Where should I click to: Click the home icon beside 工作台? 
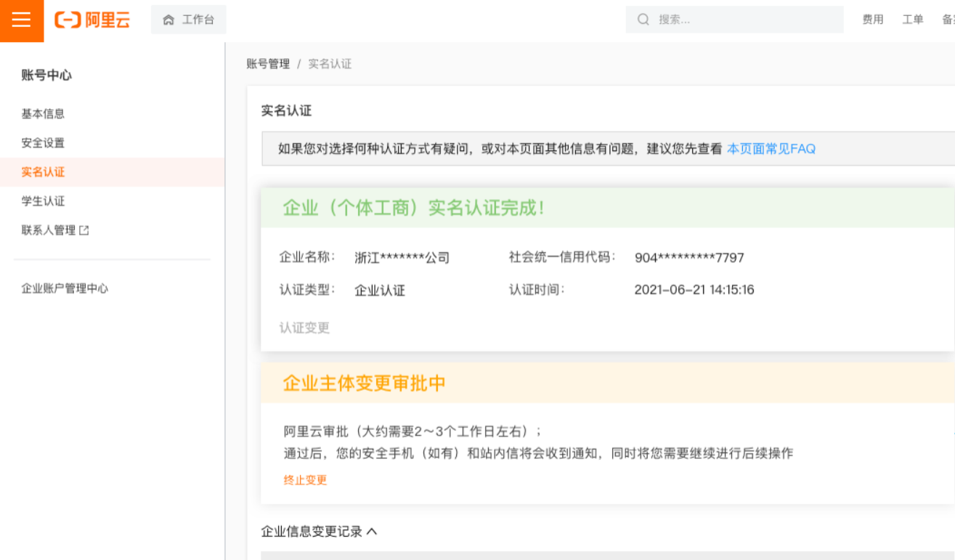point(168,20)
